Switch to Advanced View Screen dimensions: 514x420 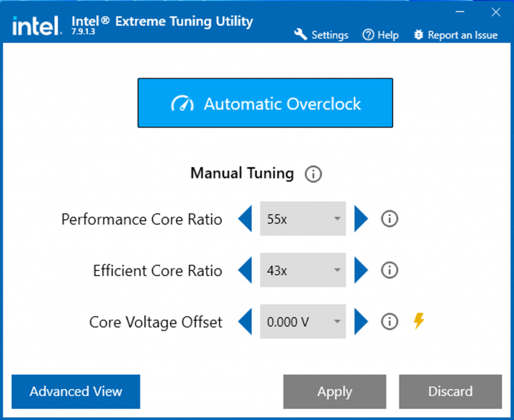[x=76, y=391]
